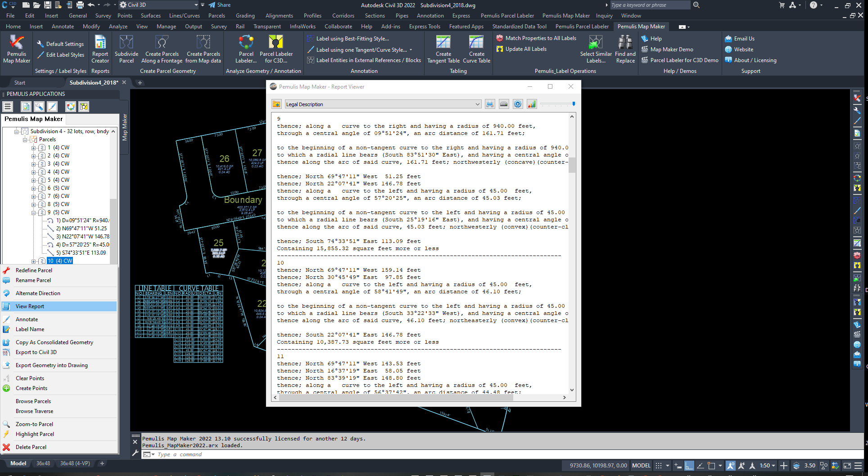The image size is (868, 476).
Task: Click the folder icon in Report Viewer
Action: click(x=276, y=104)
